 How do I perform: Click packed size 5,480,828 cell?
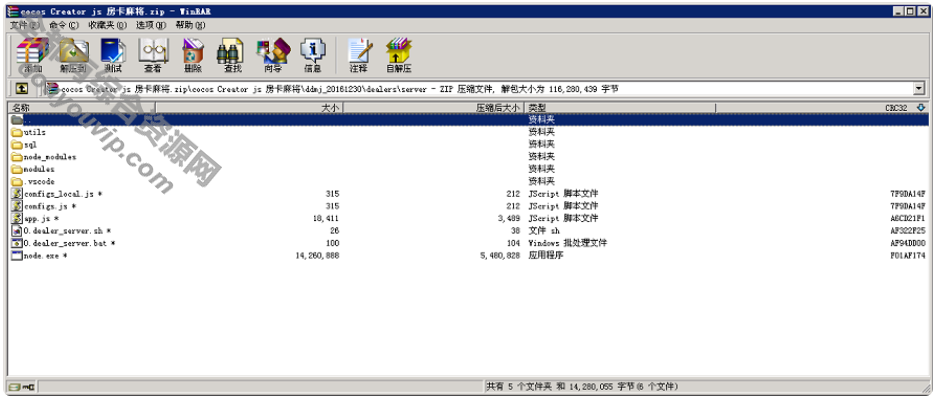[500, 256]
